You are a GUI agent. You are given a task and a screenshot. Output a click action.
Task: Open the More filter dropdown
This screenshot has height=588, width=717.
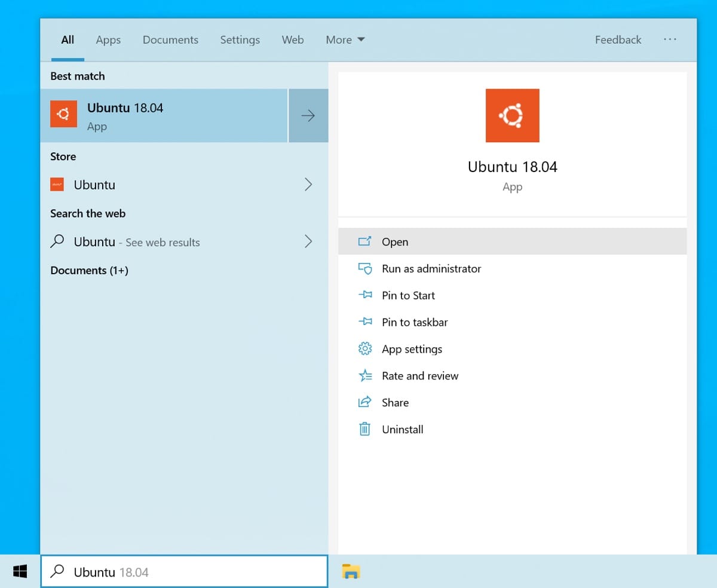tap(345, 40)
